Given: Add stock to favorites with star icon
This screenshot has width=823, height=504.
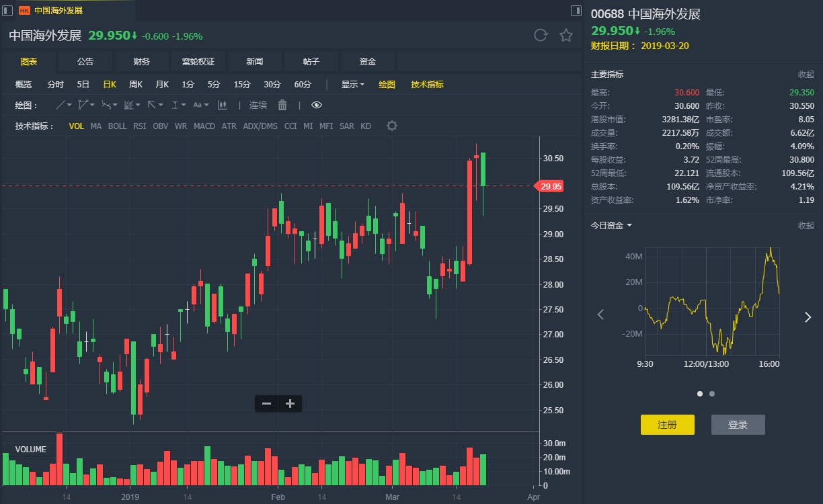Looking at the screenshot, I should point(566,36).
